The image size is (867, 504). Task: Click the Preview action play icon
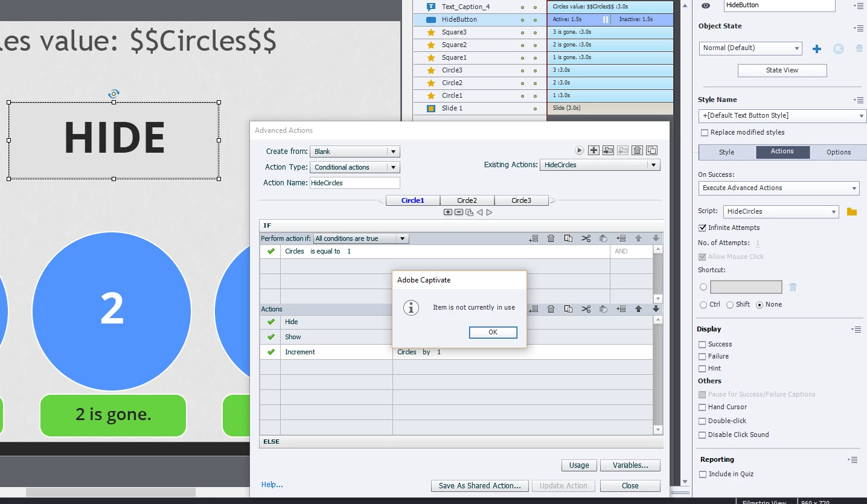click(580, 150)
